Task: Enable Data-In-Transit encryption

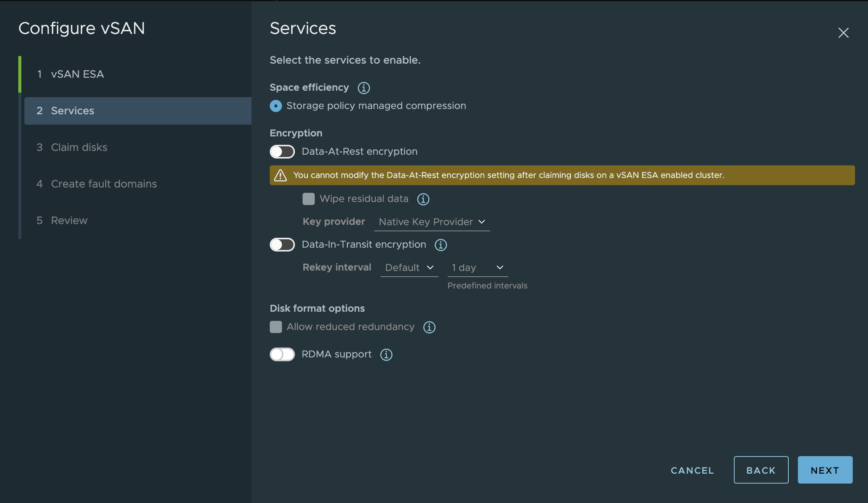Action: [x=282, y=245]
